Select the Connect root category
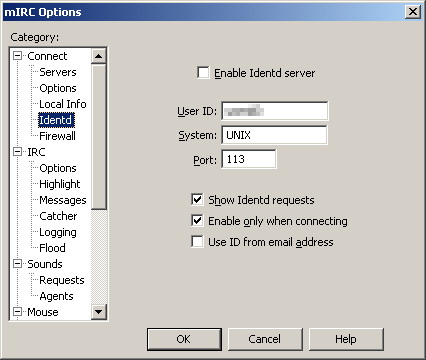 (47, 56)
